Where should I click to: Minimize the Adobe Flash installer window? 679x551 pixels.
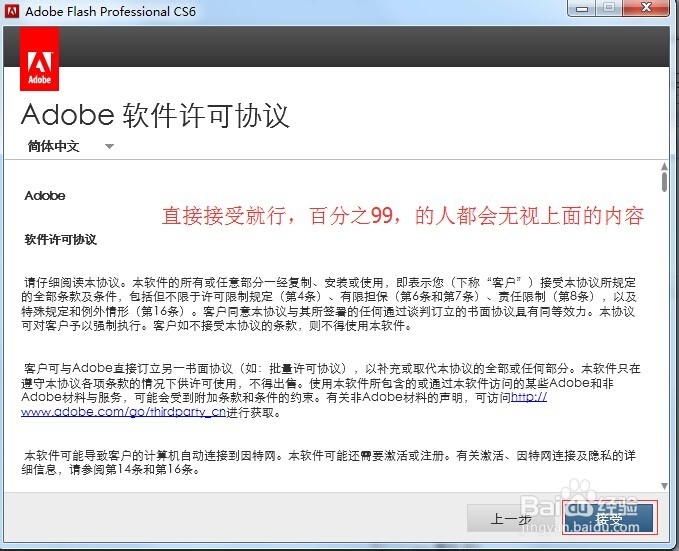point(582,8)
